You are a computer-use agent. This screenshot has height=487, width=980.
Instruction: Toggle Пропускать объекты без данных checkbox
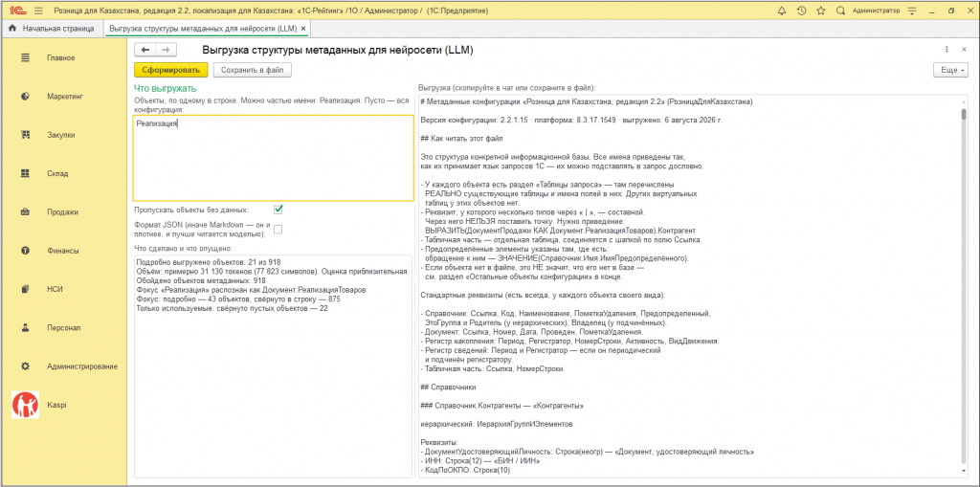pos(278,210)
